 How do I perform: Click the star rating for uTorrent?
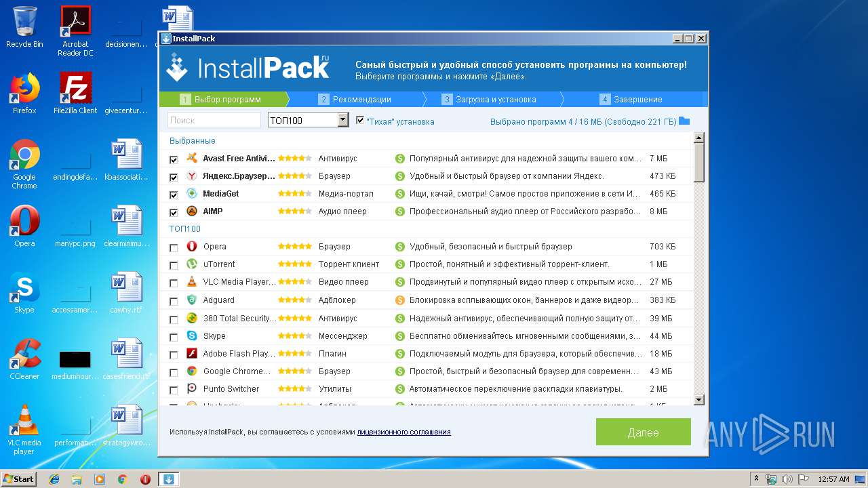[x=295, y=264]
